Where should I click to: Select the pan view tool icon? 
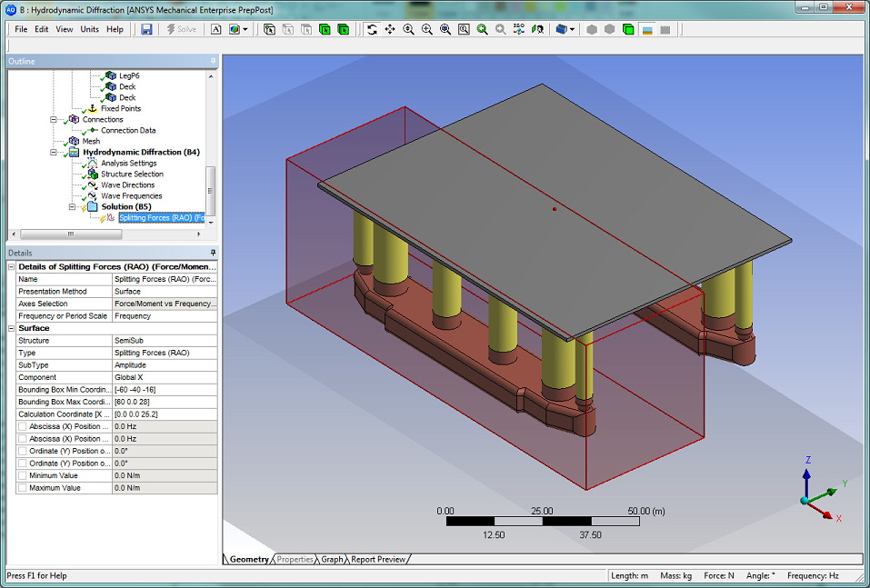tap(390, 29)
